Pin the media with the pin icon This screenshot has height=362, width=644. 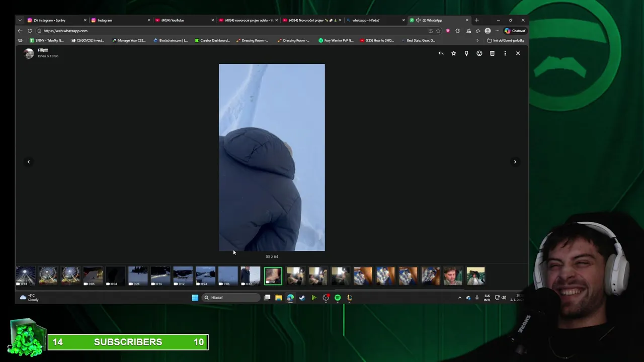(x=466, y=53)
